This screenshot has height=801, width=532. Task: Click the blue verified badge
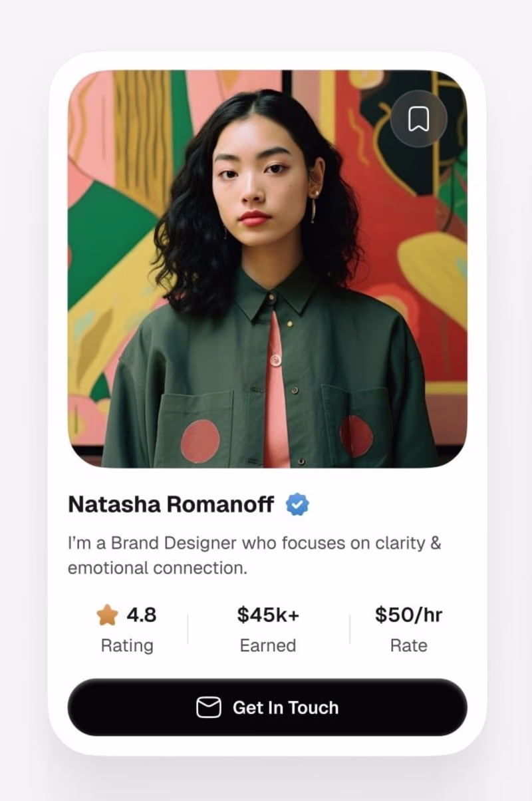pyautogui.click(x=297, y=505)
